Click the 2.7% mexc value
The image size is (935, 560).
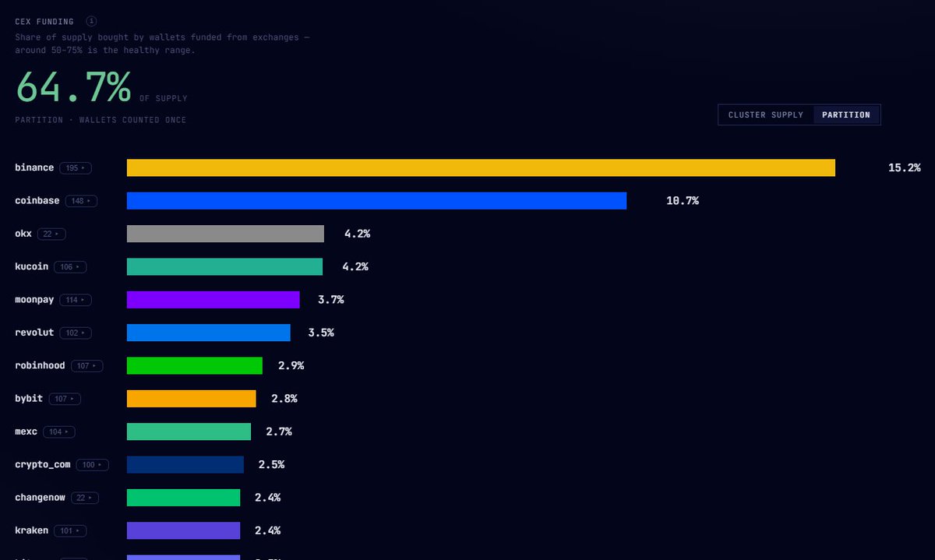(279, 431)
